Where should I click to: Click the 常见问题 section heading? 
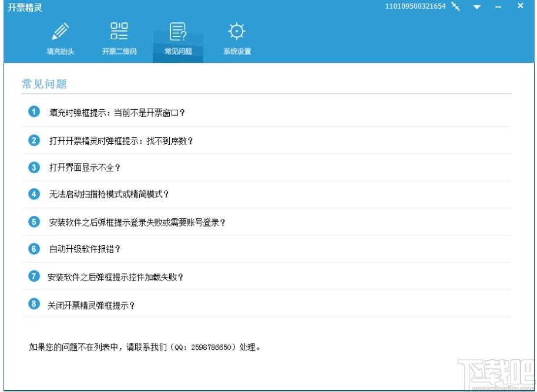(44, 84)
